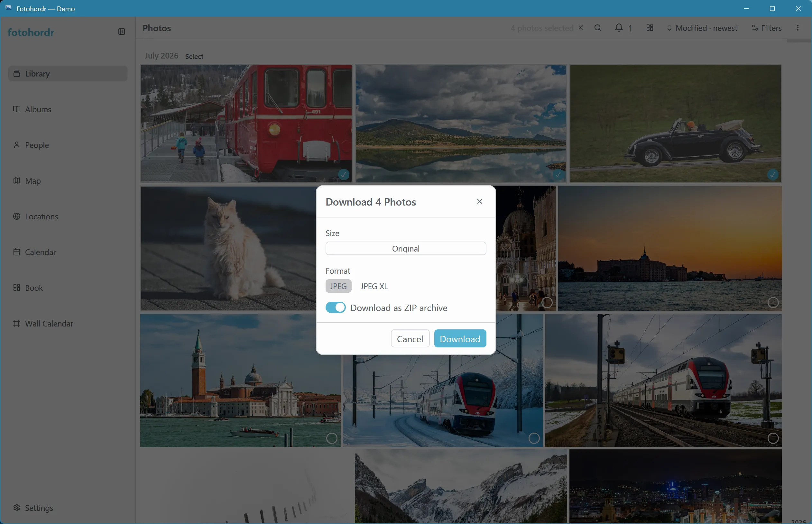The height and width of the screenshot is (524, 812).
Task: Select the Venice bell tower photo circle
Action: coord(332,438)
